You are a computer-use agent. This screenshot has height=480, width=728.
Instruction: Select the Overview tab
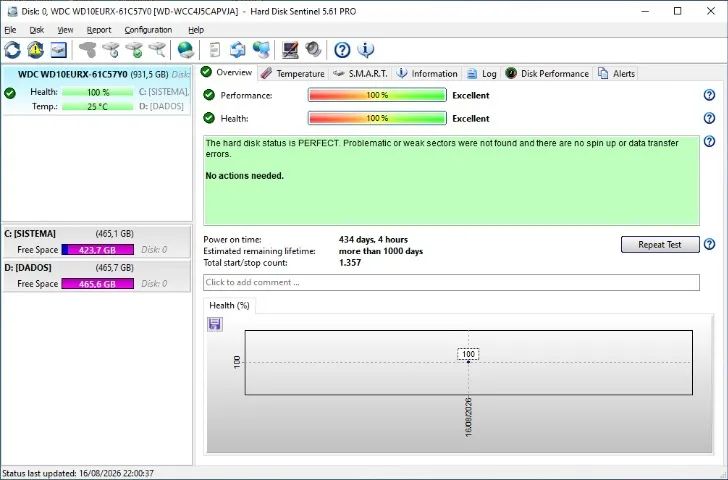(x=227, y=72)
